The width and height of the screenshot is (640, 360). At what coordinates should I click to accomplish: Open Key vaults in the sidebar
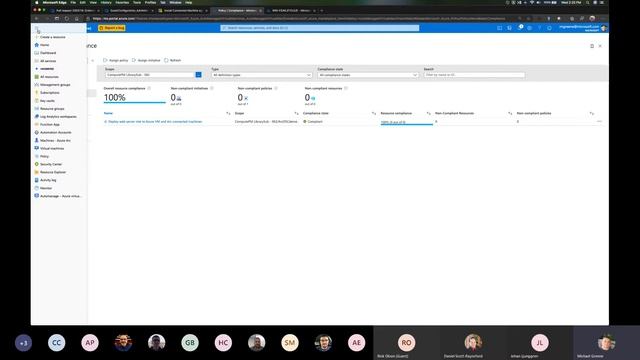point(47,100)
